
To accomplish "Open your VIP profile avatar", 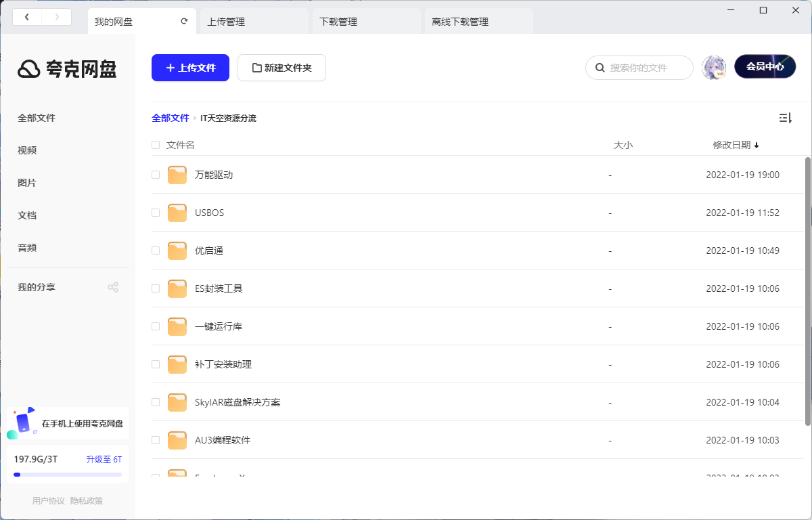I will (x=714, y=67).
